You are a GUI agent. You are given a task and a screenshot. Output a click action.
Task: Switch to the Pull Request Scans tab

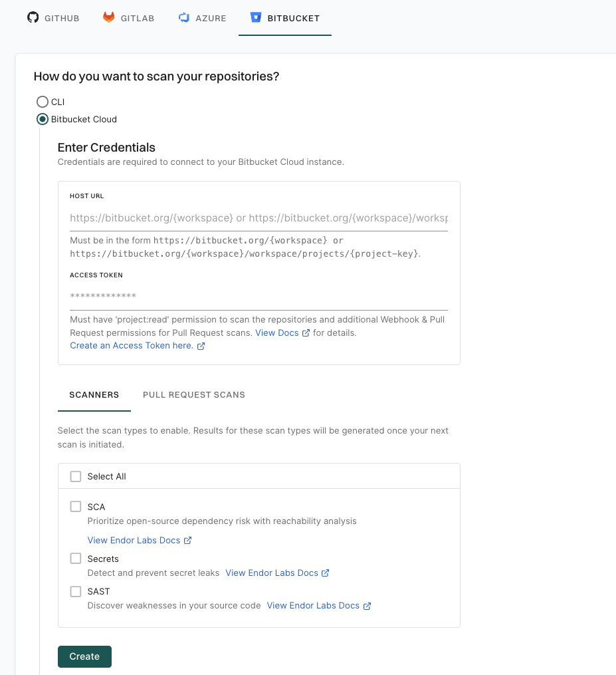(x=193, y=394)
